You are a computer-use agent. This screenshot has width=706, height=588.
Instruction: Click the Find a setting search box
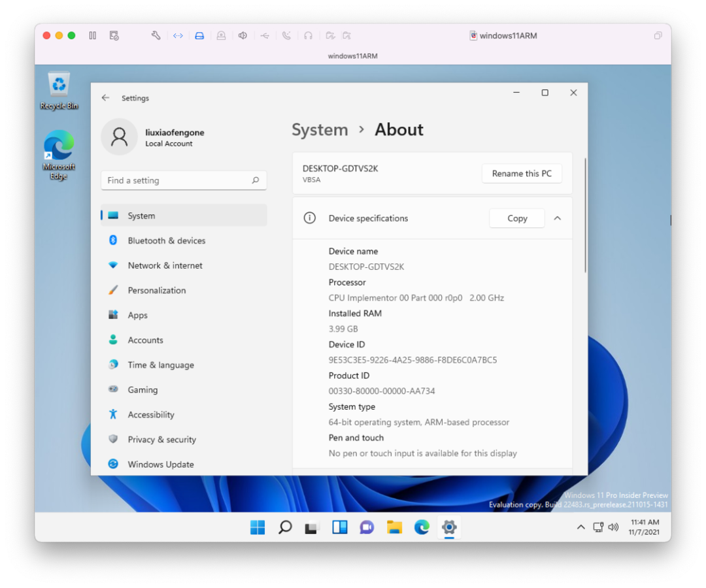[176, 180]
